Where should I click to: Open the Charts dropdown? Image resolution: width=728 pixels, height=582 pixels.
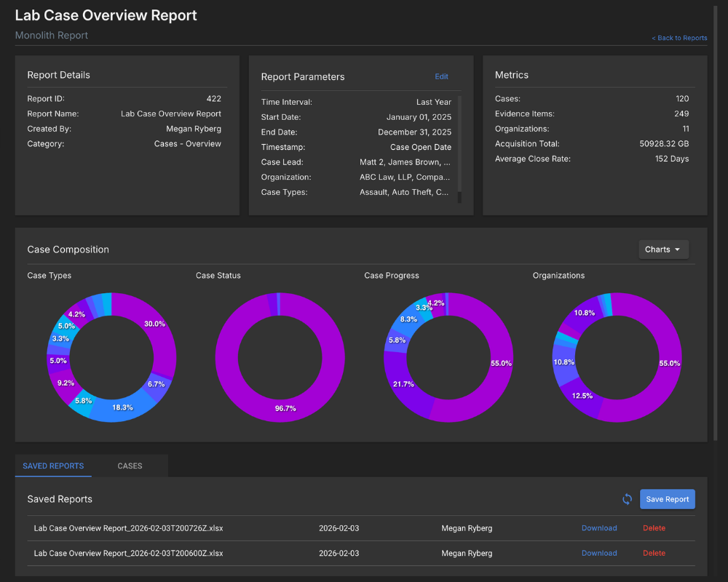[x=663, y=249]
